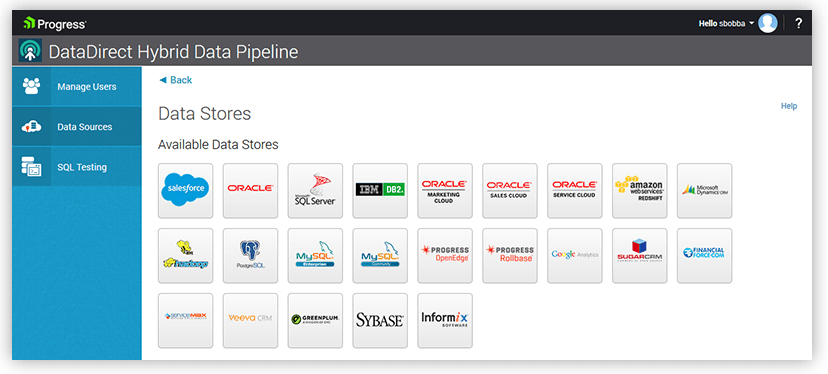Pick the Microsoft SQL Server tile

pos(315,191)
